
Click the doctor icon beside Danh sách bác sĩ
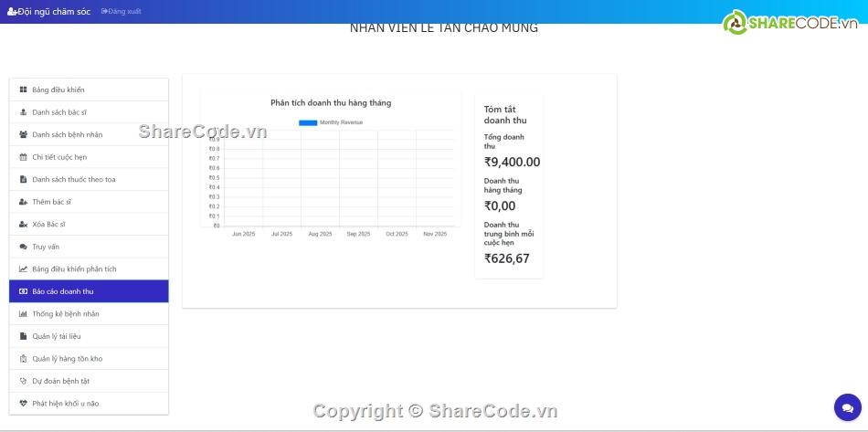(23, 112)
